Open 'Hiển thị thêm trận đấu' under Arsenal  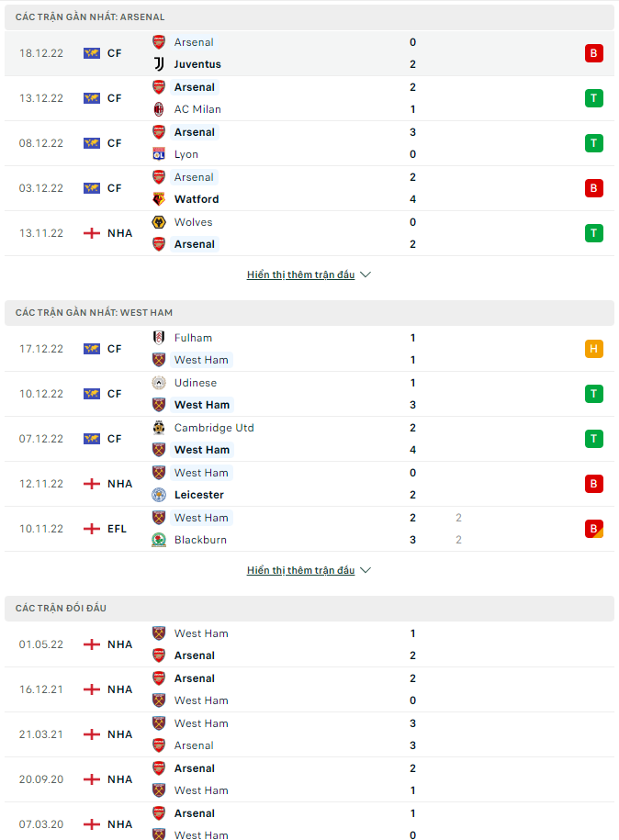(300, 274)
